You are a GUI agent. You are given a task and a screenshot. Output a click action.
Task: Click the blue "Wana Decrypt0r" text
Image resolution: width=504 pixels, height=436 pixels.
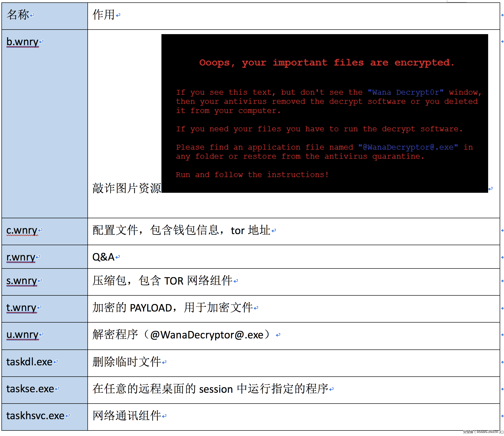tap(406, 93)
